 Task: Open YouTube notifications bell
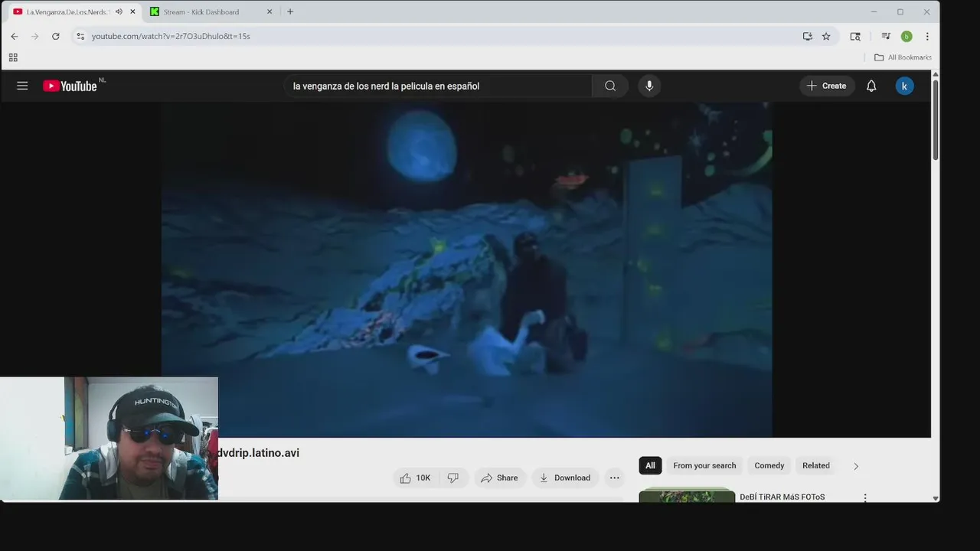[871, 86]
